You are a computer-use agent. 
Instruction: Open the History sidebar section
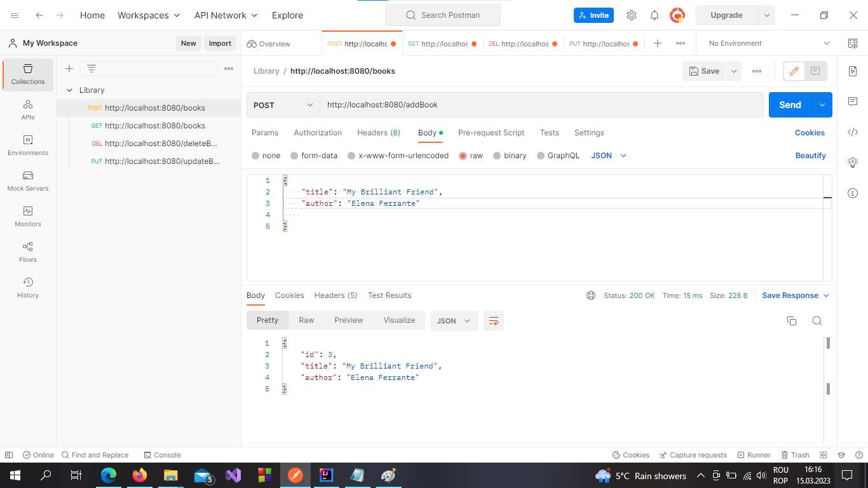click(x=28, y=288)
